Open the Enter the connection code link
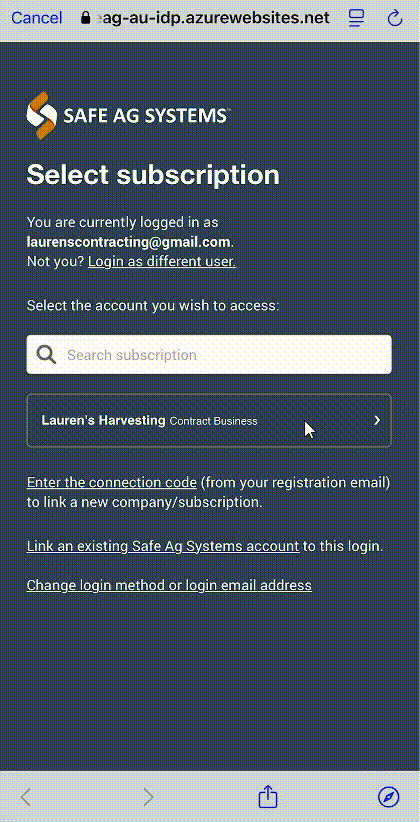This screenshot has width=420, height=822. coord(112,482)
